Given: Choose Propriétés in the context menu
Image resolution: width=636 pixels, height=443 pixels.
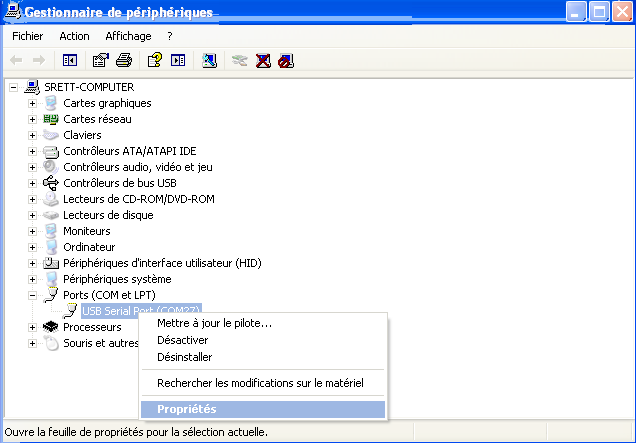Looking at the screenshot, I should pos(263,409).
